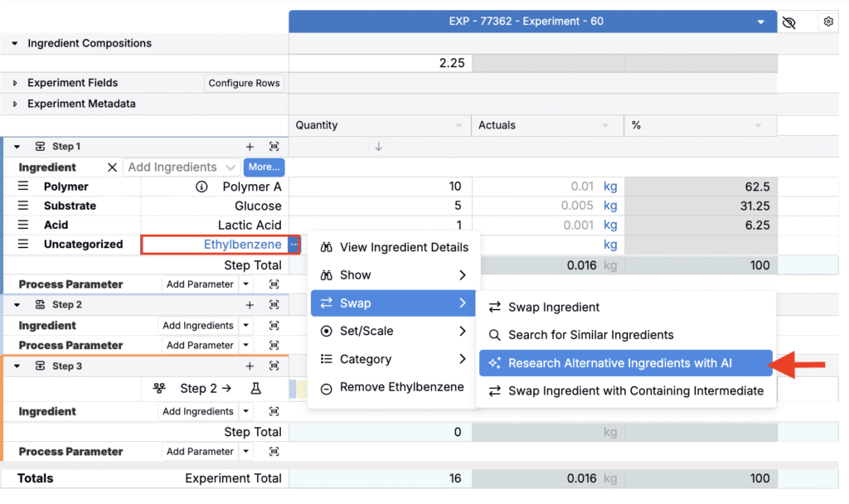Image resolution: width=849 pixels, height=504 pixels.
Task: Collapse the Step 1 section
Action: pyautogui.click(x=17, y=147)
